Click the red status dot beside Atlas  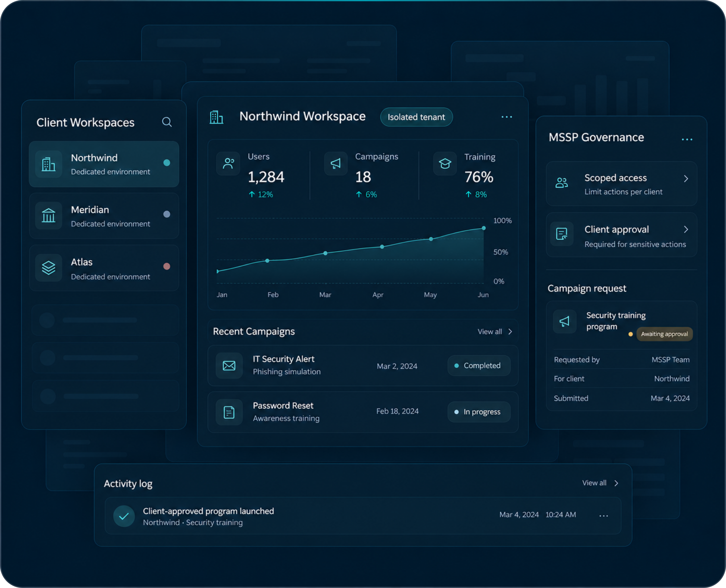coord(166,267)
